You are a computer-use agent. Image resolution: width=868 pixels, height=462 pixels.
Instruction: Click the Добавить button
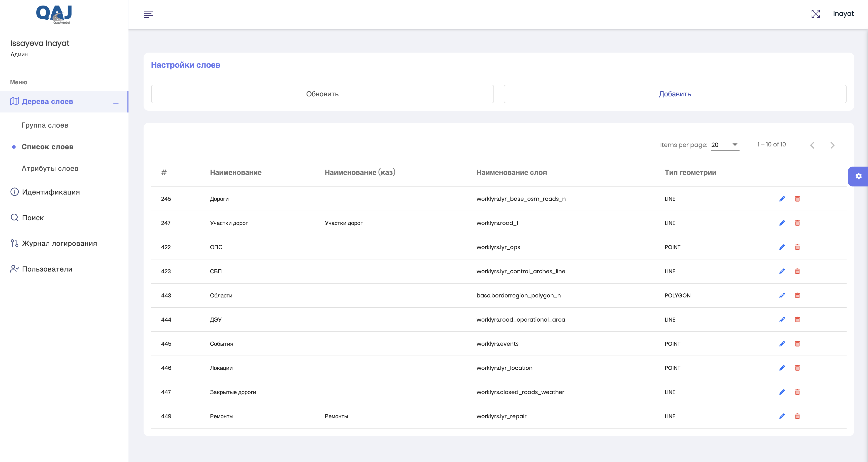click(675, 94)
